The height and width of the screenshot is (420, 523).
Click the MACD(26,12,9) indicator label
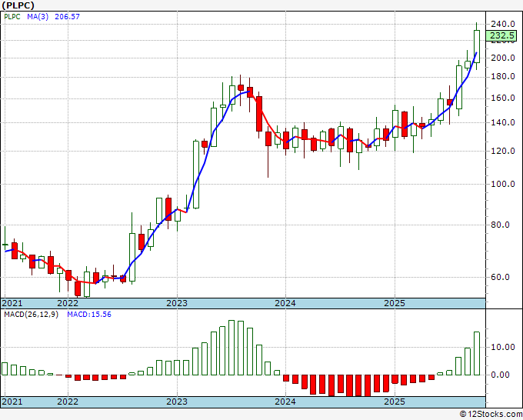tap(31, 315)
